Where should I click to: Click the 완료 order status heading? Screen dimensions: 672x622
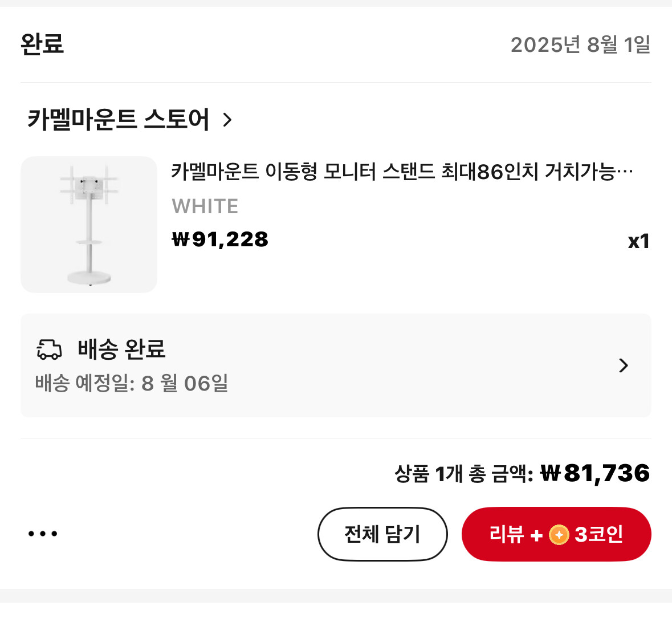coord(42,44)
